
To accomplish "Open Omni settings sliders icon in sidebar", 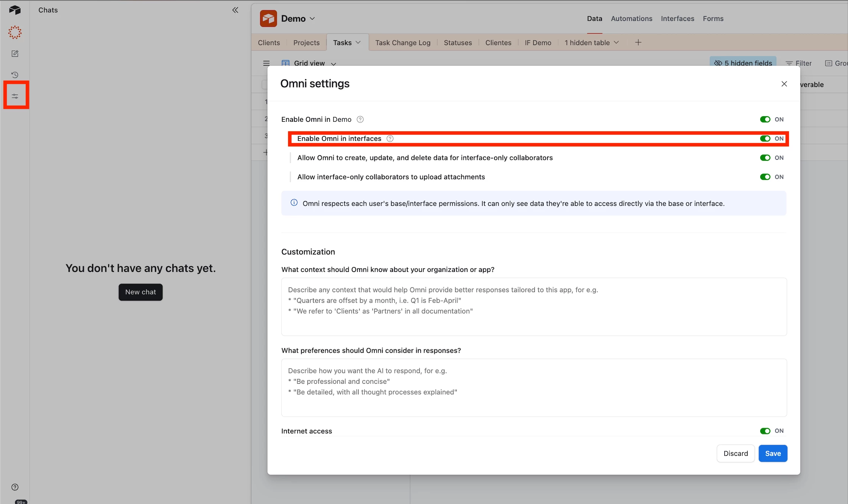I will (x=15, y=96).
